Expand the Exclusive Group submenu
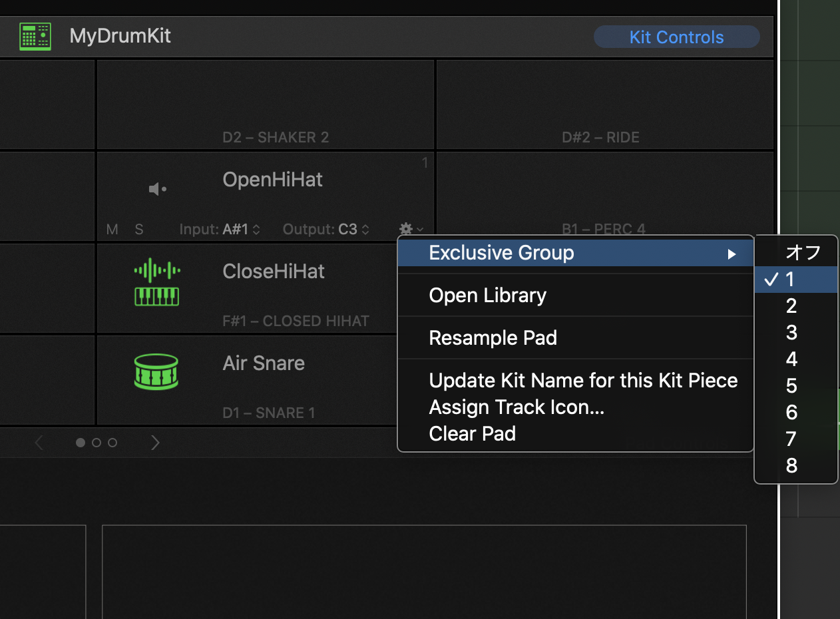The width and height of the screenshot is (840, 619). [x=576, y=253]
